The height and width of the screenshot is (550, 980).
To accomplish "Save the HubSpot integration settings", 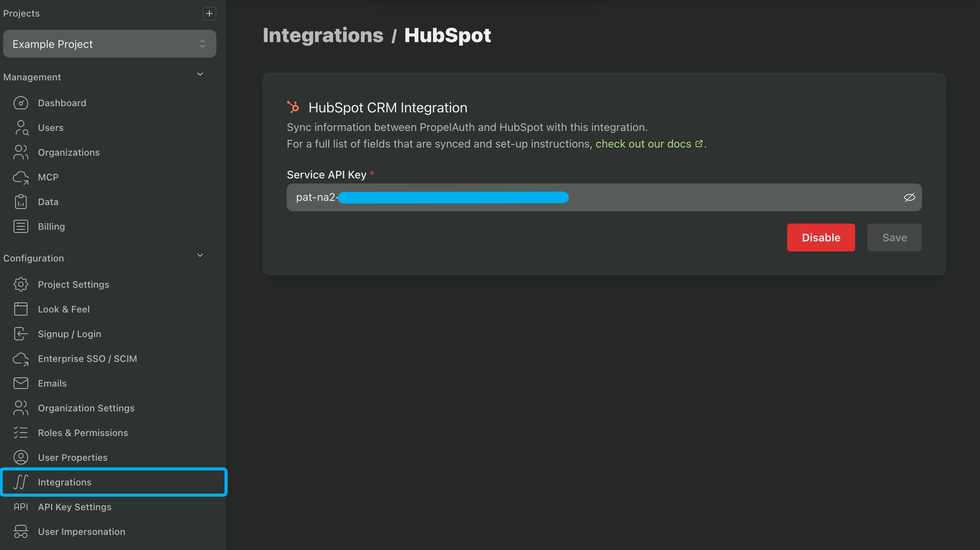I will (x=895, y=238).
